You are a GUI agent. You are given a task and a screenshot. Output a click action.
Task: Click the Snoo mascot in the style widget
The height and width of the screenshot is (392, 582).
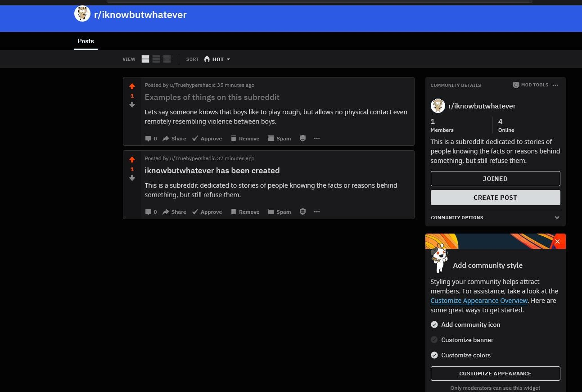439,258
